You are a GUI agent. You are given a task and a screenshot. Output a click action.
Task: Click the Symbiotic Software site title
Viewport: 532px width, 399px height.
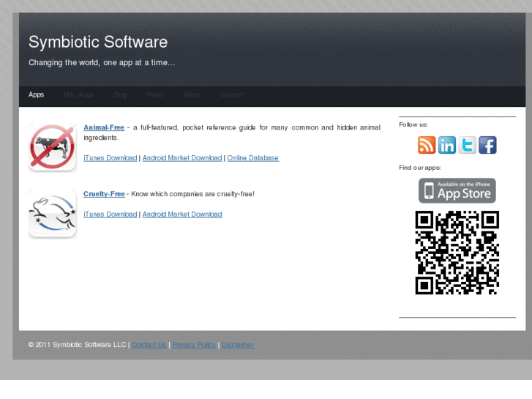pyautogui.click(x=98, y=42)
